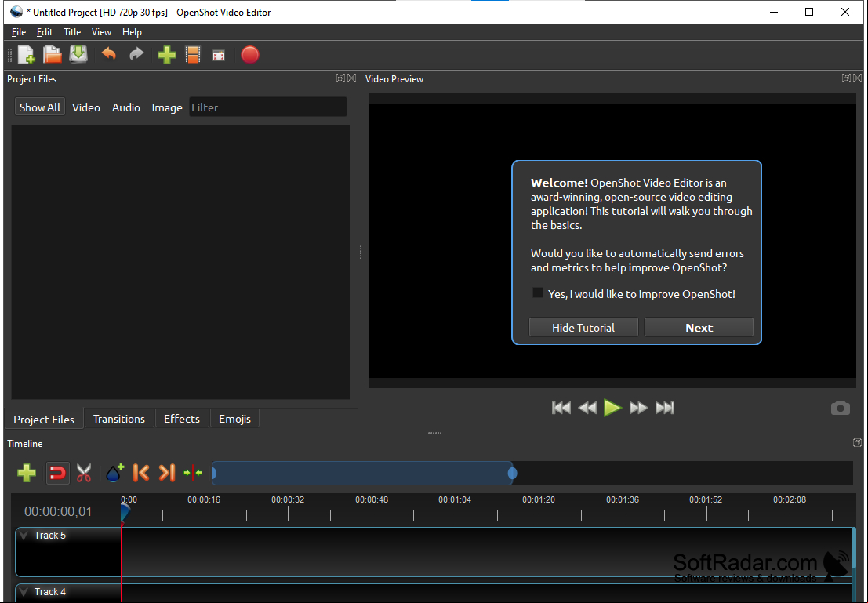Screen dimensions: 868x603
Task: Switch to the Emojis tab
Action: pyautogui.click(x=234, y=419)
